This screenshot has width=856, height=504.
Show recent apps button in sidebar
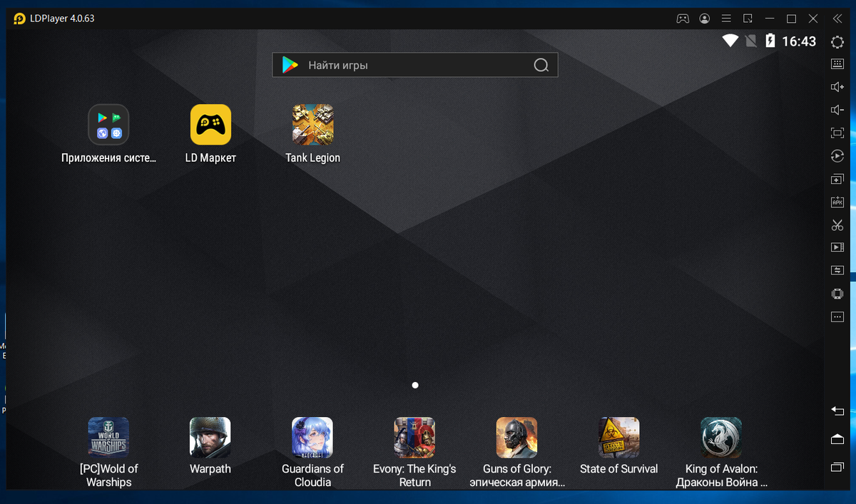pyautogui.click(x=837, y=467)
